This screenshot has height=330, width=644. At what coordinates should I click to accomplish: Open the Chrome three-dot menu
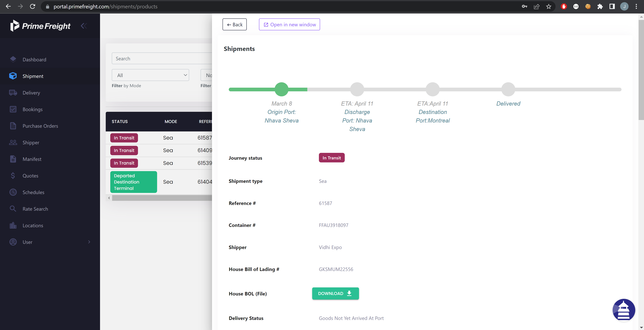636,7
